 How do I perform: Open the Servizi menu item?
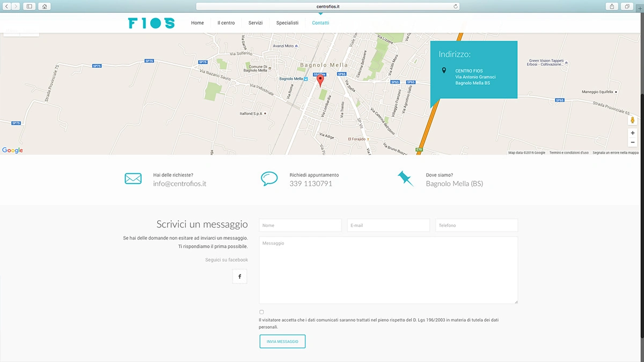(255, 23)
